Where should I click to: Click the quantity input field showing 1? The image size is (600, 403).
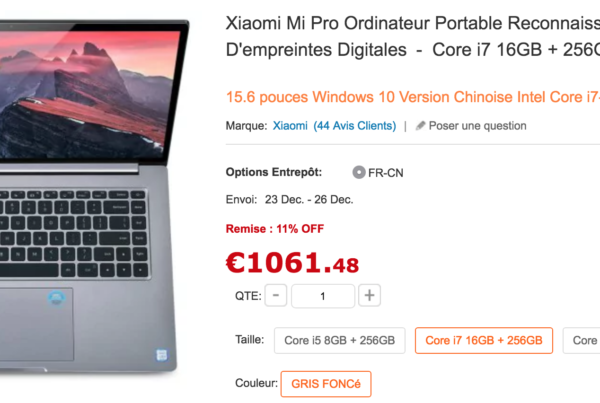point(323,296)
